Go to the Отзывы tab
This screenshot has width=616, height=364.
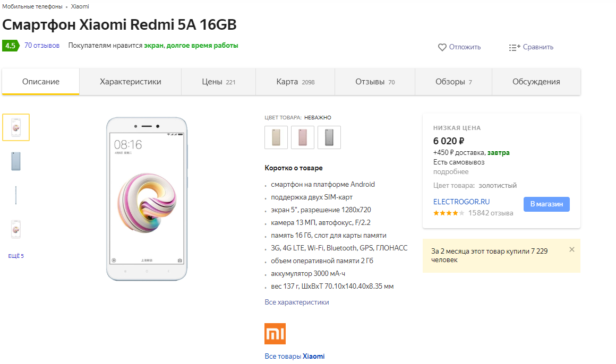coord(375,82)
